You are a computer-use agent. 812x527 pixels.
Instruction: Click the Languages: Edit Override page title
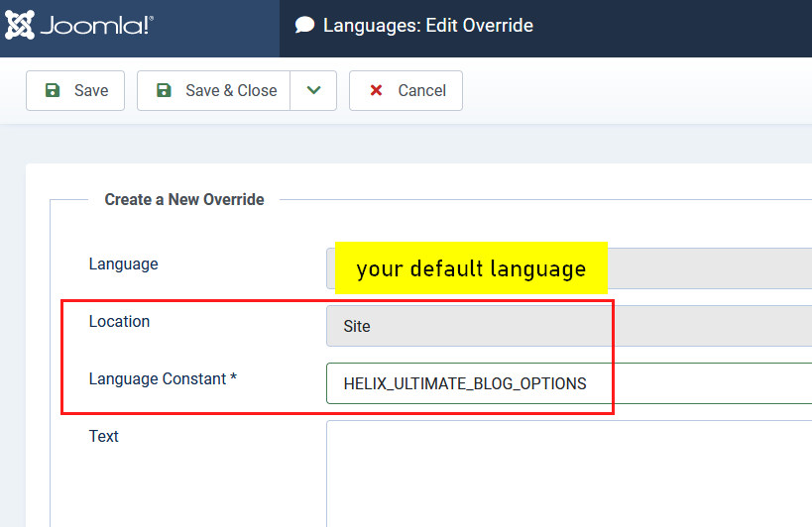click(x=427, y=26)
